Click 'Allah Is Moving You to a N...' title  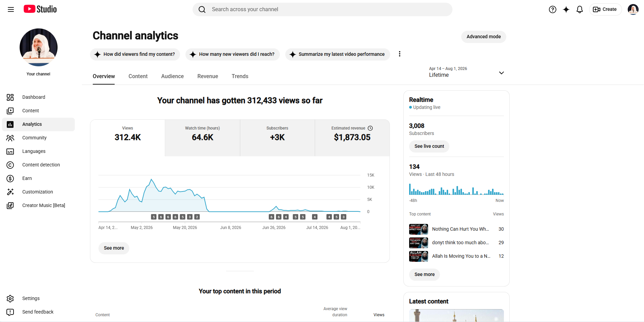pyautogui.click(x=461, y=256)
